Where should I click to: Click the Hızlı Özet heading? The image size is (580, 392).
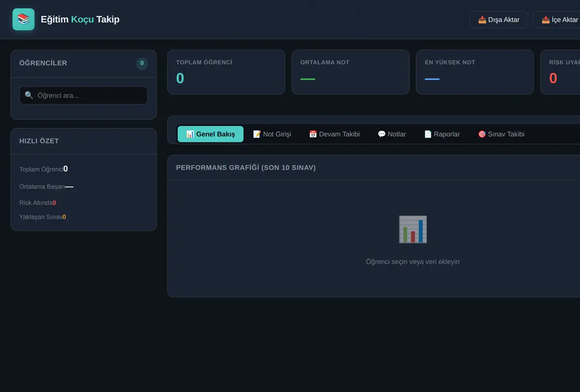point(39,141)
